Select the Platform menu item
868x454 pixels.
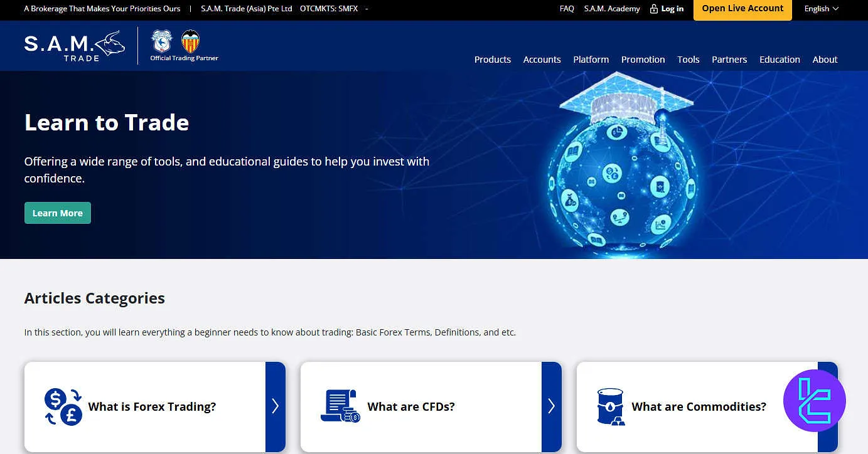(591, 60)
